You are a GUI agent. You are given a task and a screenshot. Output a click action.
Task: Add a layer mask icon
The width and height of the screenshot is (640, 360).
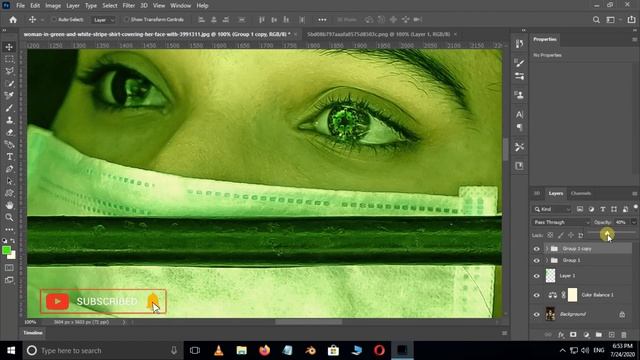573,335
